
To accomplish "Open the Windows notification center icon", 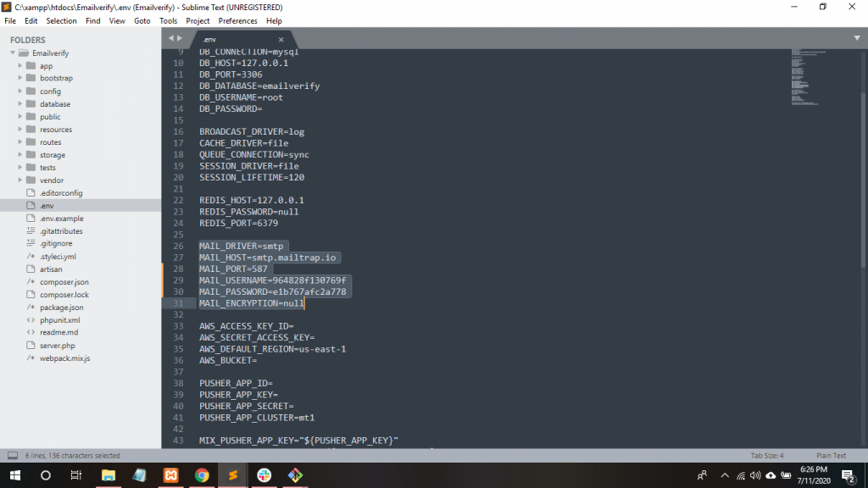I will pos(850,475).
